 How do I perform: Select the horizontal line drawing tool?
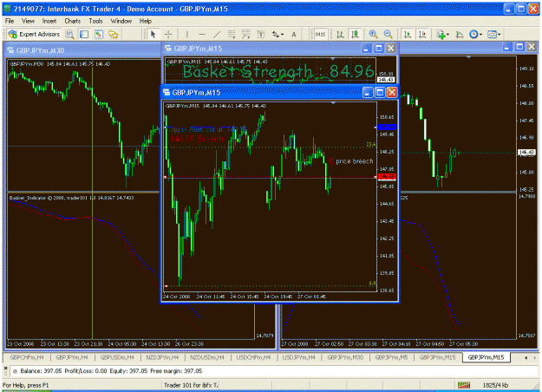click(202, 34)
